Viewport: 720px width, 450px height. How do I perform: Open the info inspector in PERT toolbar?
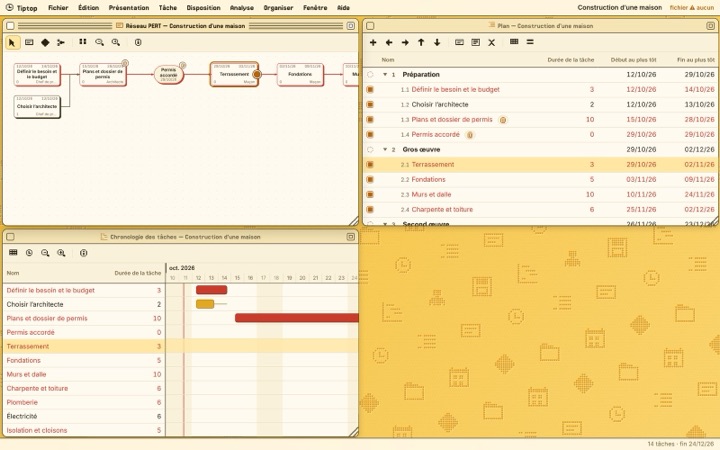[x=138, y=42]
